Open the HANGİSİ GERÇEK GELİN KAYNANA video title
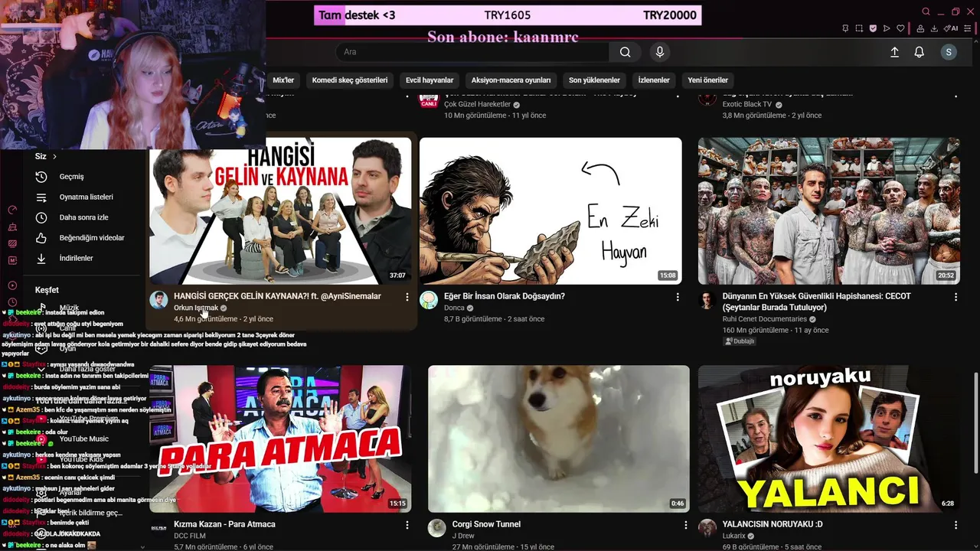Viewport: 980px width, 551px height. pos(277,296)
